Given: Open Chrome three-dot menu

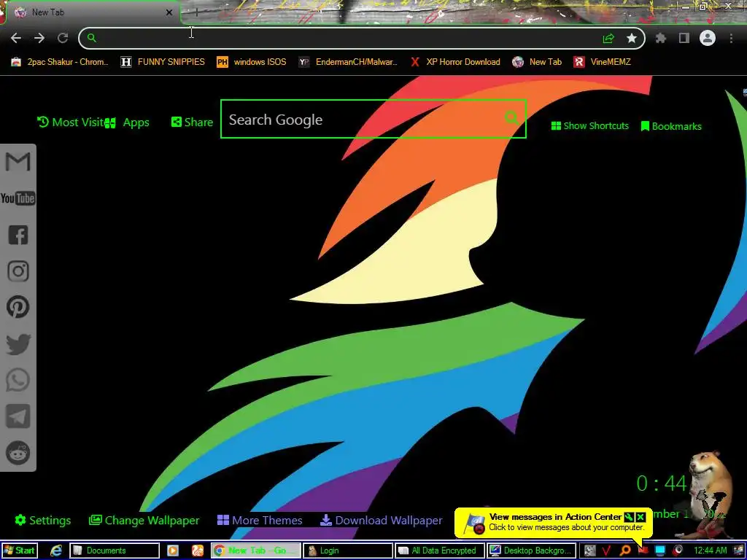Looking at the screenshot, I should tap(731, 38).
